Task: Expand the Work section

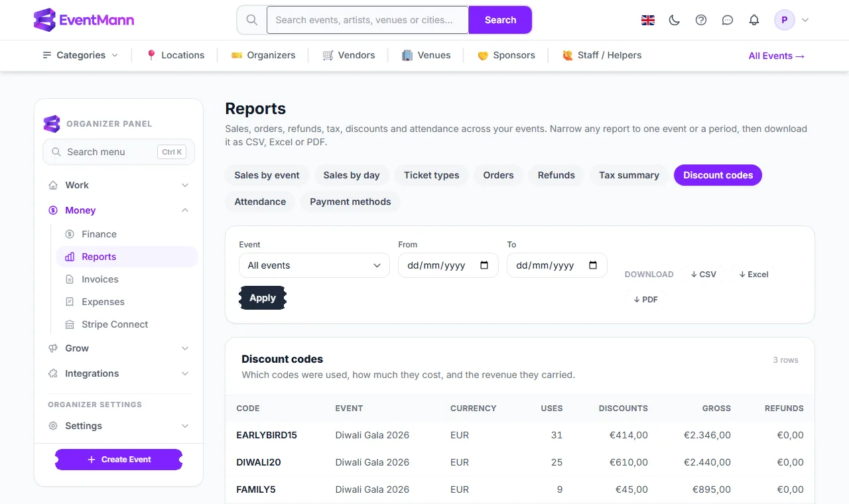Action: [x=119, y=185]
